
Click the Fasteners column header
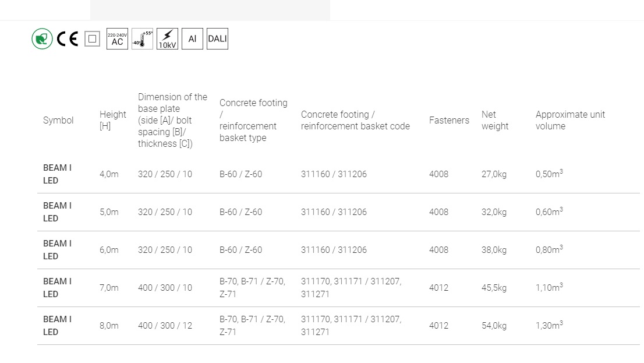(x=449, y=121)
